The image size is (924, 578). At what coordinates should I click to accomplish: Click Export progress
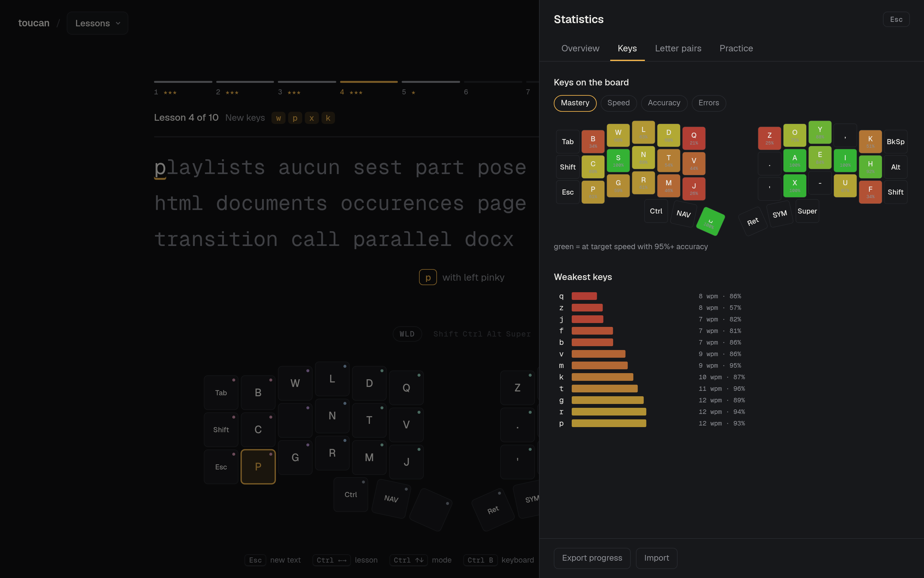pyautogui.click(x=592, y=558)
